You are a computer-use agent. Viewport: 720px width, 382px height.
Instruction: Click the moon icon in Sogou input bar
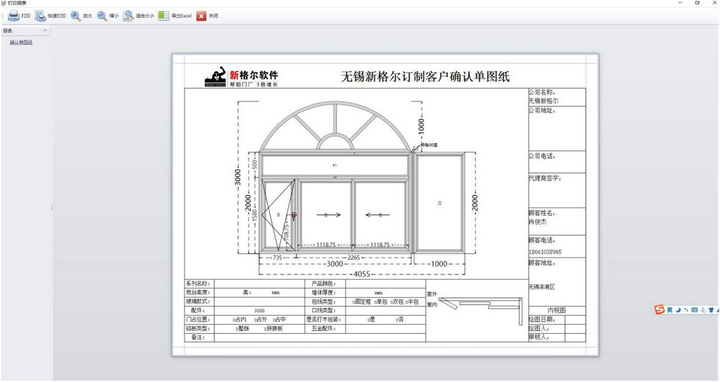point(678,310)
